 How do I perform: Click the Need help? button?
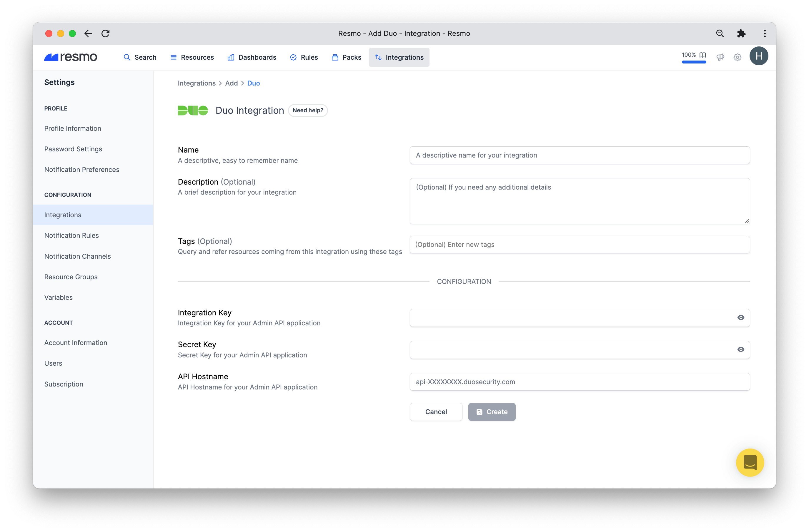click(308, 111)
